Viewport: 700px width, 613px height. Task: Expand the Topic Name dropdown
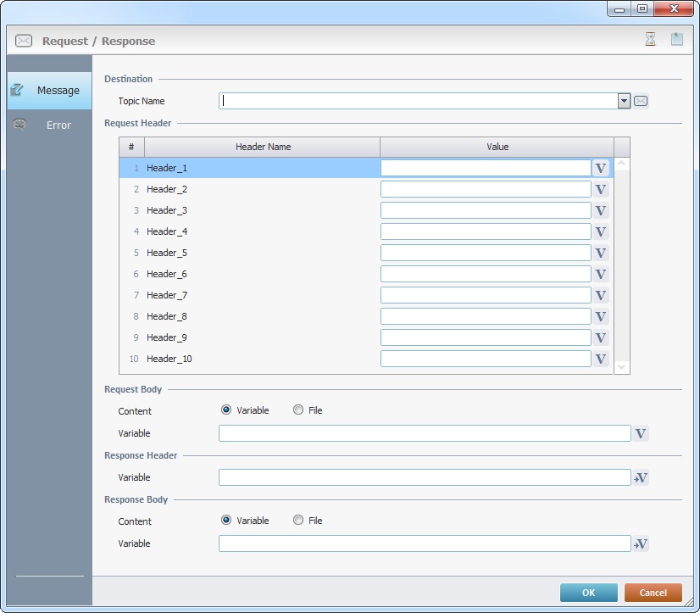coord(624,101)
